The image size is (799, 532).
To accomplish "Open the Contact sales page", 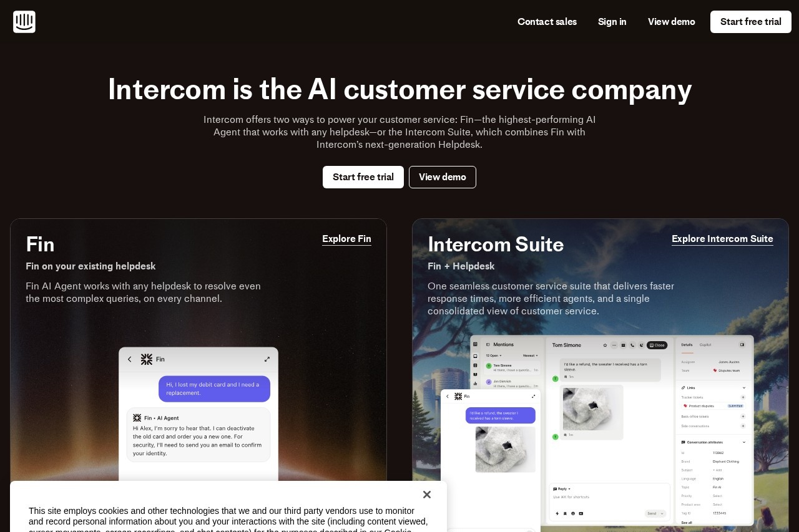I will click(547, 22).
